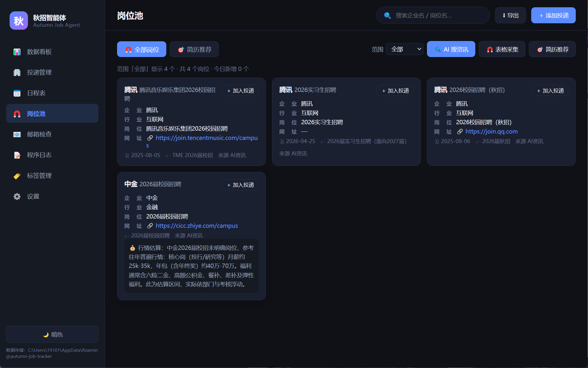This screenshot has width=588, height=368.
Task: Click 2026届实习生招聘（面向2027届）tag
Action: point(367,141)
